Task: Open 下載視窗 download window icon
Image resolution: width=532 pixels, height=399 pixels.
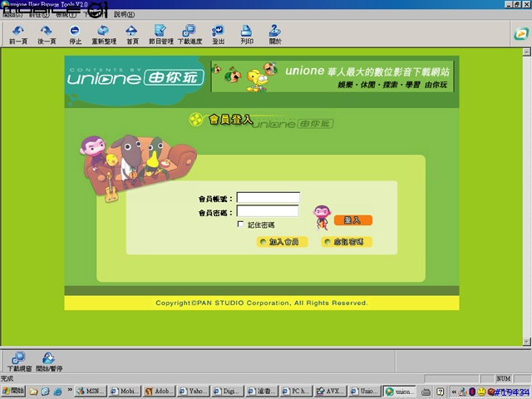Action: click(x=19, y=362)
